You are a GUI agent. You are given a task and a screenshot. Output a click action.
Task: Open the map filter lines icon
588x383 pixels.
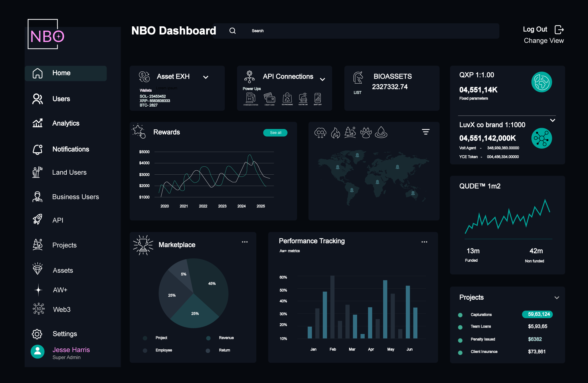[x=426, y=132]
